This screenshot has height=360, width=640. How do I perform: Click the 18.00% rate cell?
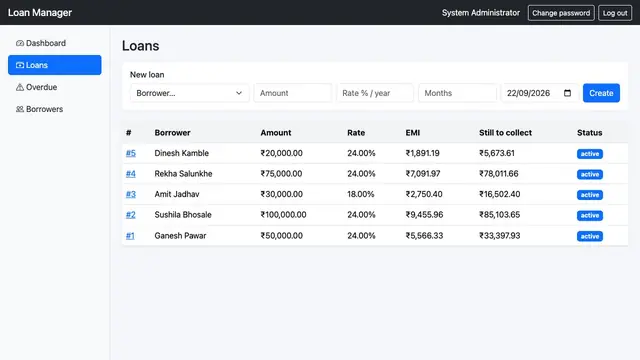click(x=361, y=194)
